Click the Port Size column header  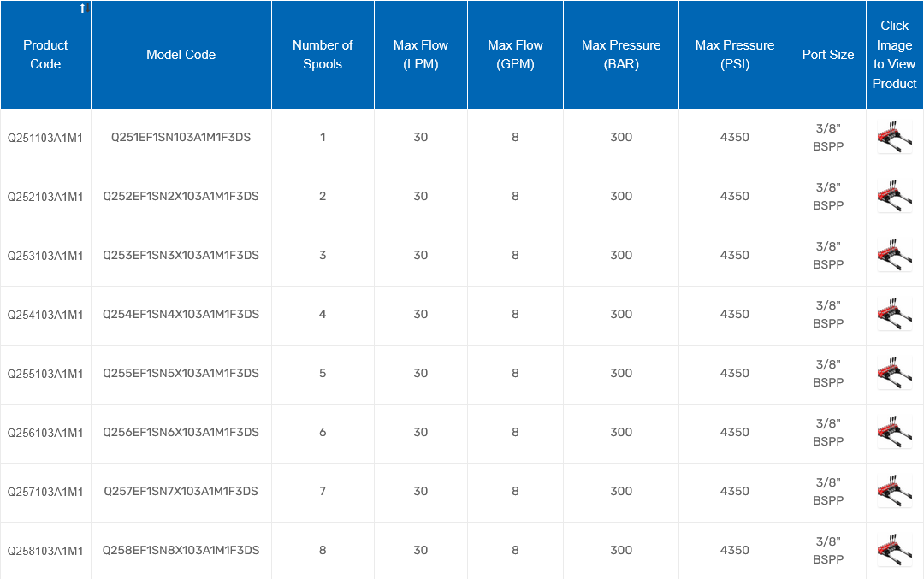(x=827, y=55)
